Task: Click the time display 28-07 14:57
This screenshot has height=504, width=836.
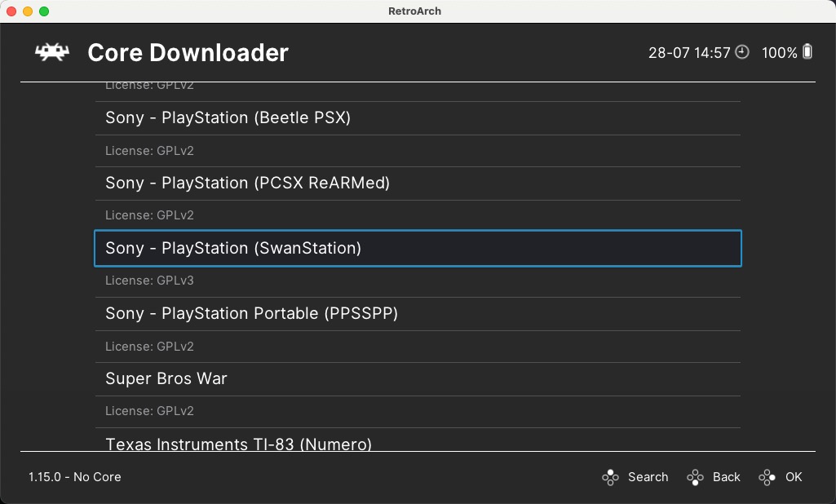Action: (x=689, y=51)
